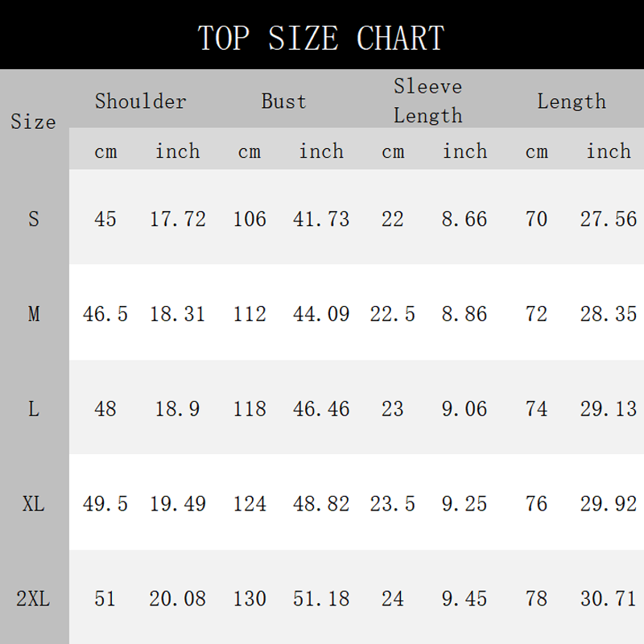Screen dimensions: 644x644
Task: Select the 9.06 sleeve inch value
Action: (464, 409)
